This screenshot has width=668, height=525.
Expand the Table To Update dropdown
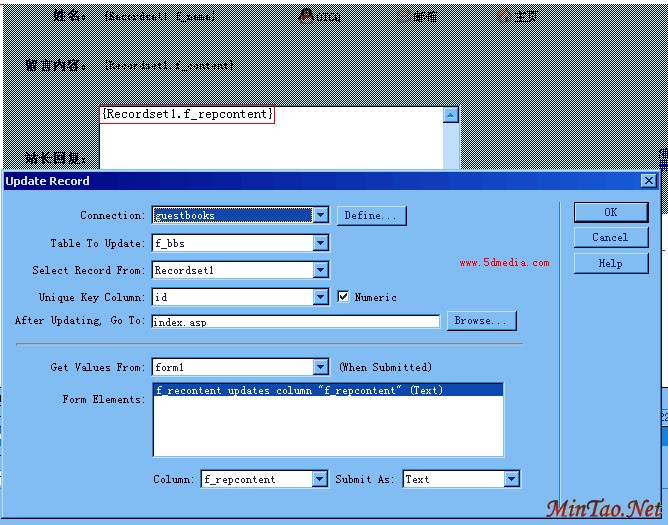pos(320,243)
